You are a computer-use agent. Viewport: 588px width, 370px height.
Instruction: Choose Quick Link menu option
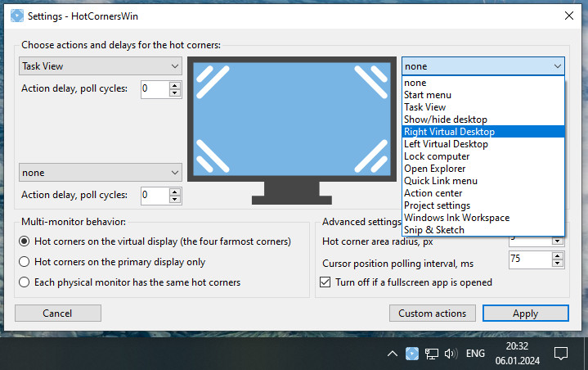[x=483, y=181]
